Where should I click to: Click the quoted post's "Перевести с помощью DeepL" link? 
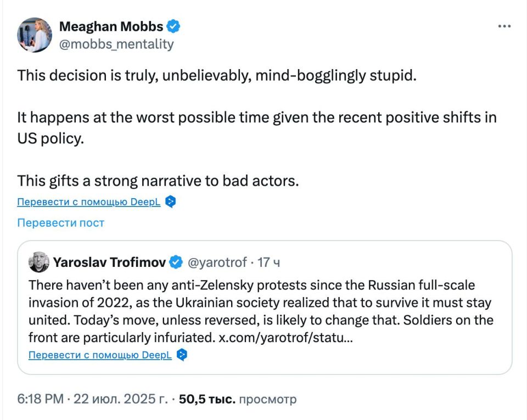(100, 355)
